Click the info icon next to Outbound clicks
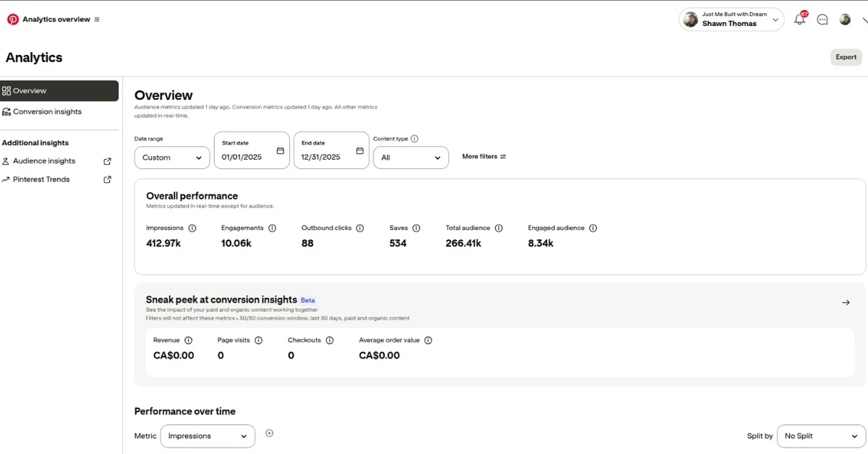The image size is (868, 454). pyautogui.click(x=360, y=228)
